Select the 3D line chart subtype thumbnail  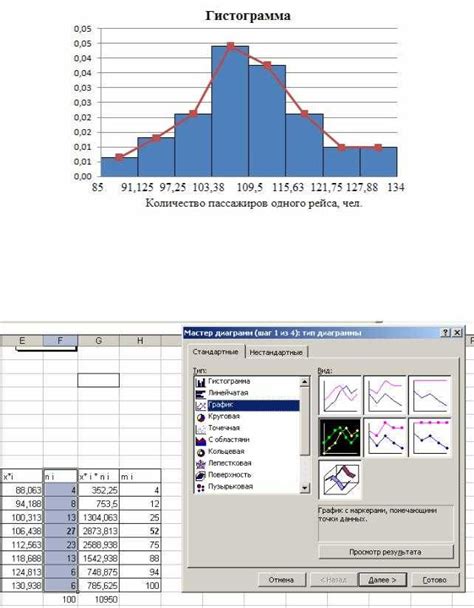point(340,480)
